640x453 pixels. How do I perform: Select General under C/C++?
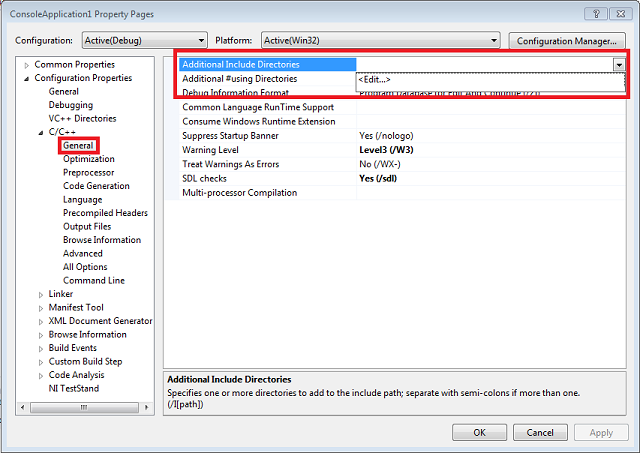point(78,145)
